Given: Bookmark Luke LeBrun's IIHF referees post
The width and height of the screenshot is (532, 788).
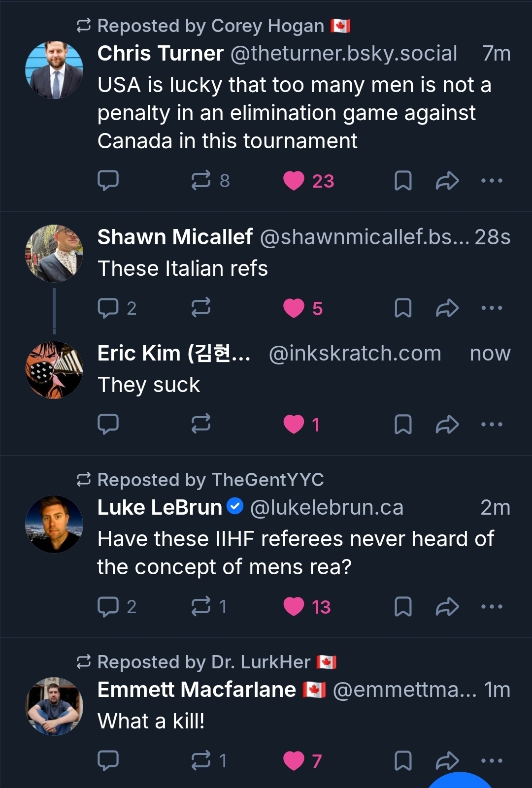Looking at the screenshot, I should 403,607.
